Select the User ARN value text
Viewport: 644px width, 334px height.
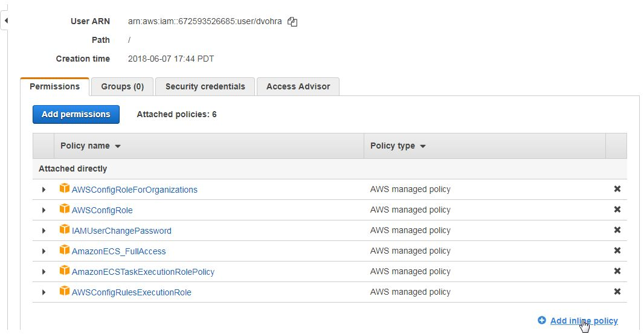(x=205, y=21)
